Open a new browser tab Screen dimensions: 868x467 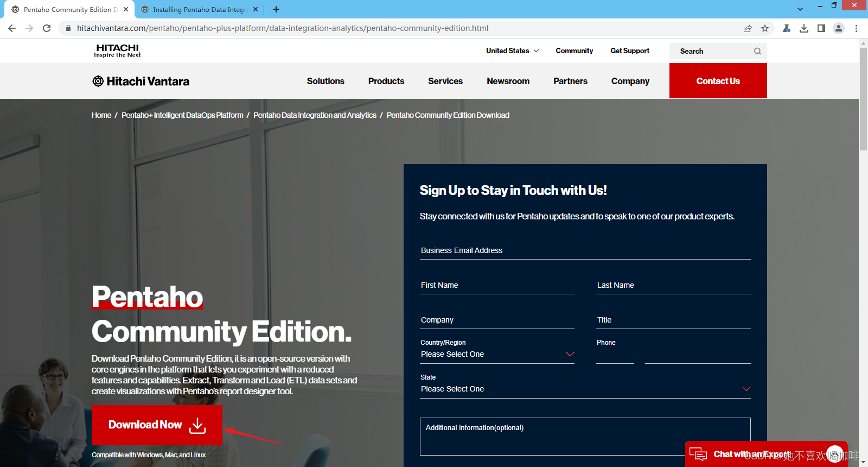click(x=276, y=9)
